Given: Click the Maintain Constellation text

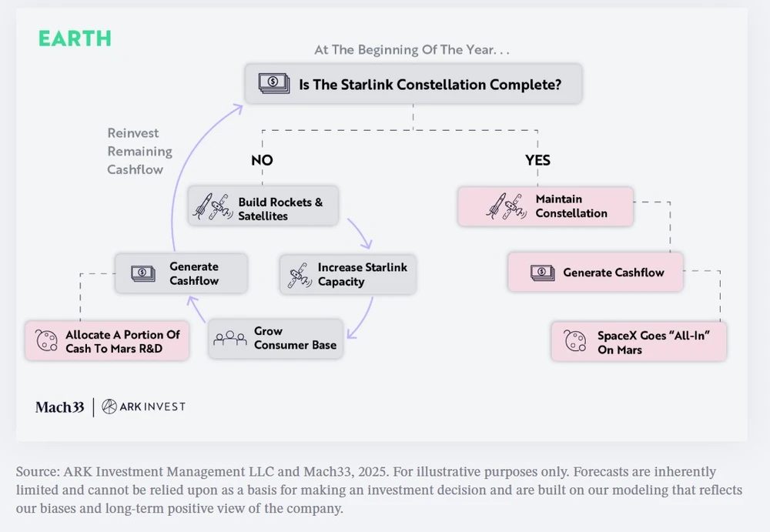Looking at the screenshot, I should pyautogui.click(x=571, y=206).
